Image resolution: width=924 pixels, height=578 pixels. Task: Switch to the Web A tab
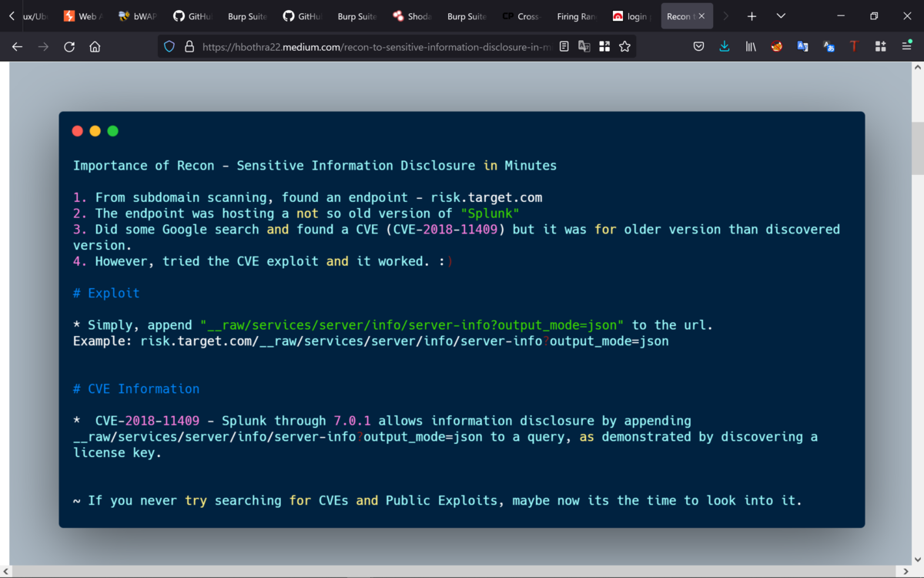point(82,16)
